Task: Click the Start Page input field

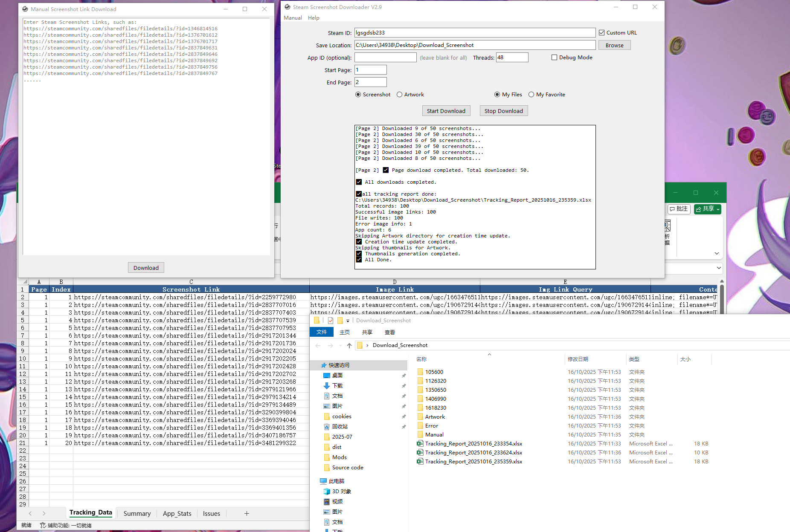Action: (x=370, y=70)
